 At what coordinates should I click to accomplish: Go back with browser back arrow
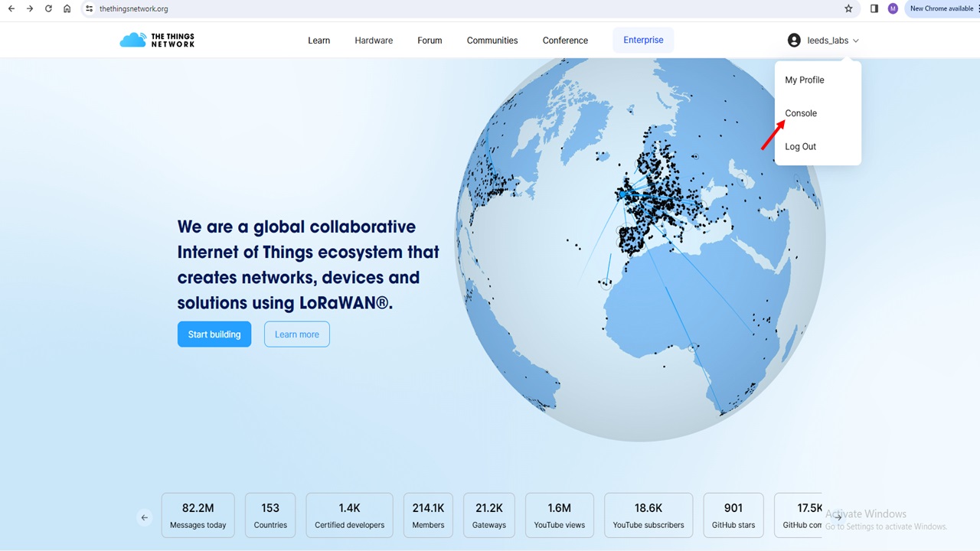(x=11, y=8)
